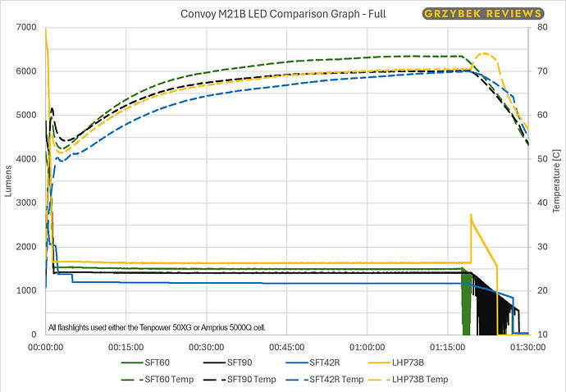Select the SFT90 Temp legend entry

point(240,380)
